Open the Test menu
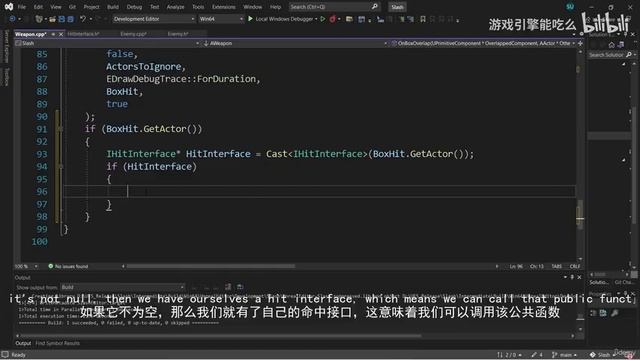 pos(154,7)
